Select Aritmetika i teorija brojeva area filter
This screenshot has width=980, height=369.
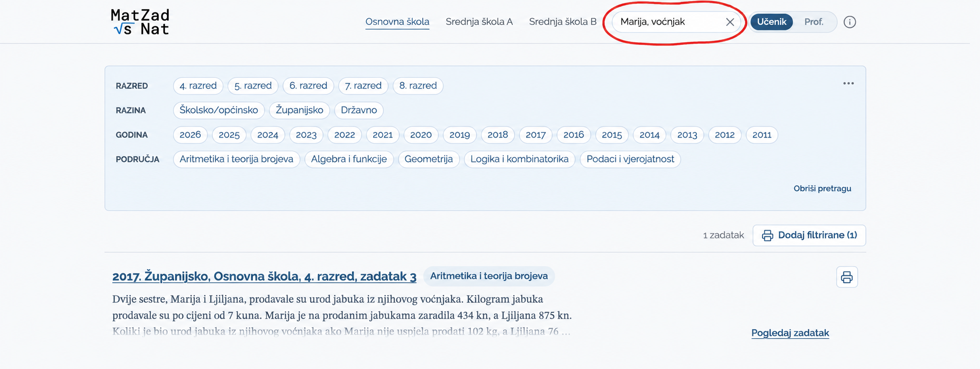tap(236, 159)
